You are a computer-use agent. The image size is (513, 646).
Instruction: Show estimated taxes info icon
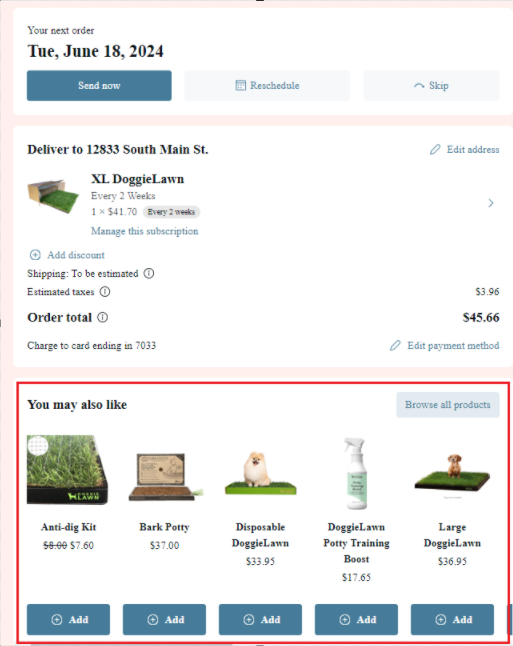(105, 292)
